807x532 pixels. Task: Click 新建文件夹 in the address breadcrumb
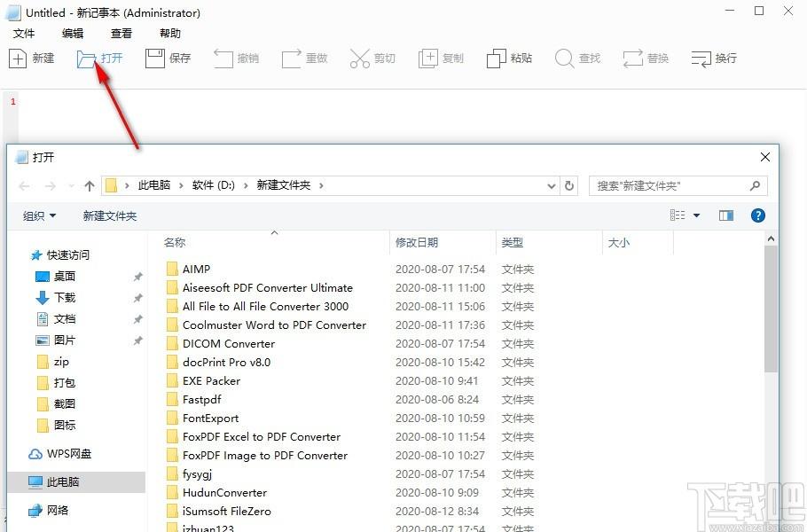284,185
